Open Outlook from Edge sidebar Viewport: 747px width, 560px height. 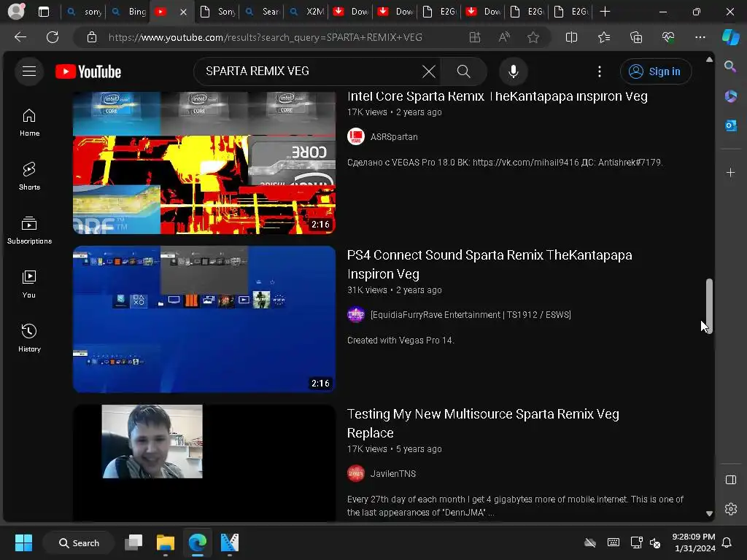click(x=730, y=125)
